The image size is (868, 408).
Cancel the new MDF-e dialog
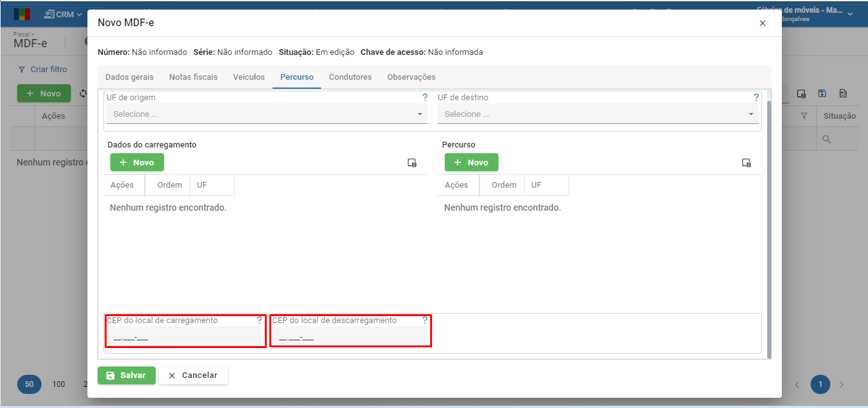[193, 375]
